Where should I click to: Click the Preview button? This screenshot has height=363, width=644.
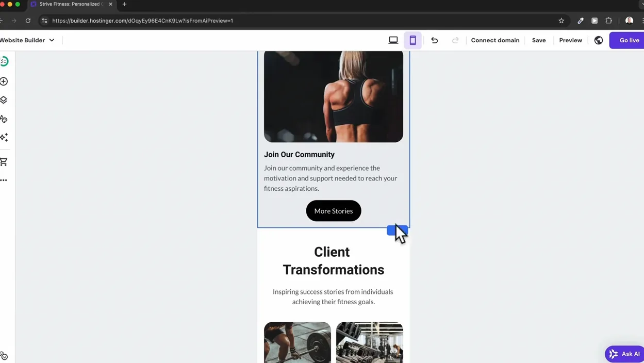click(x=570, y=40)
